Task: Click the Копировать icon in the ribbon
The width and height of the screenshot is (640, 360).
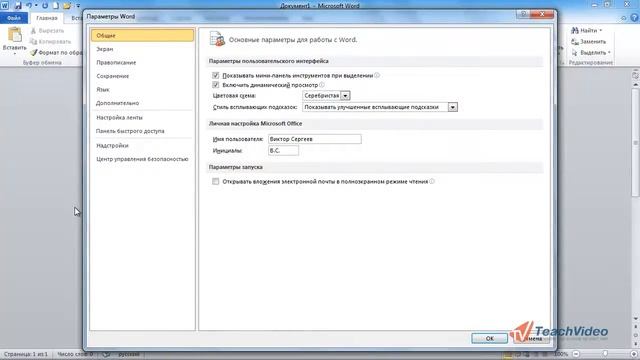Action: click(x=34, y=42)
